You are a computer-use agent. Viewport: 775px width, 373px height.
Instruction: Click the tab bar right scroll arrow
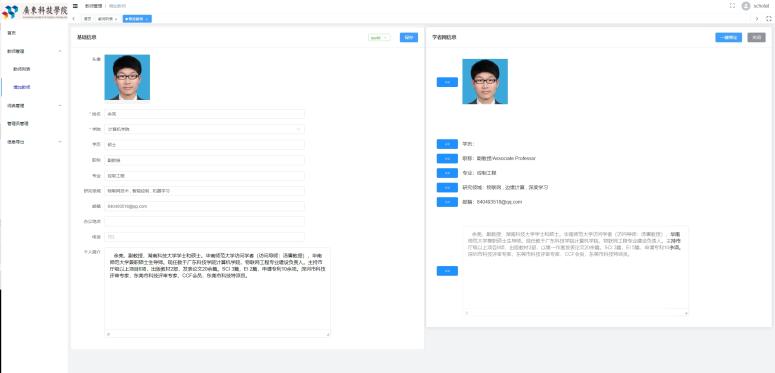pos(757,19)
